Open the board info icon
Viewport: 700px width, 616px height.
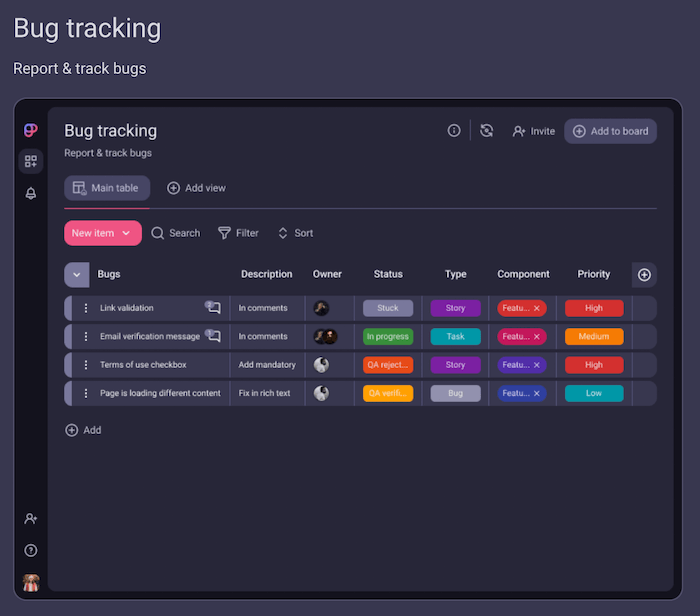point(454,131)
